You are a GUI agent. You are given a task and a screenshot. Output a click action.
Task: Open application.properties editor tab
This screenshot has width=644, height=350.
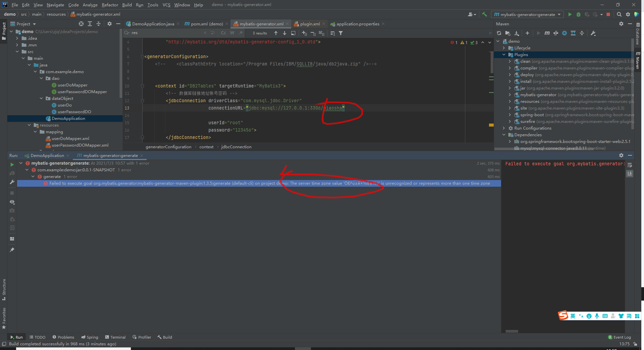tap(358, 24)
